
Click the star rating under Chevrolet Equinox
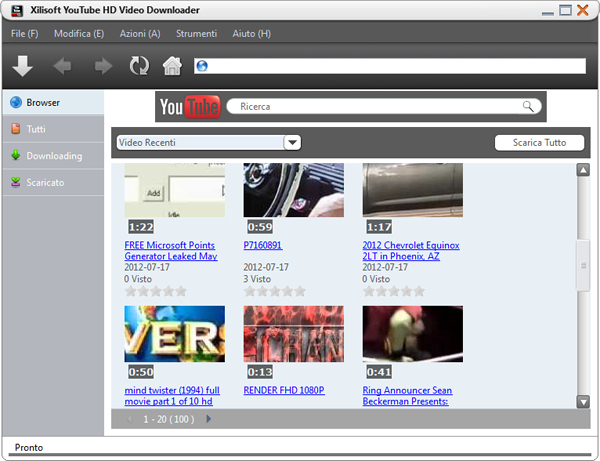point(394,292)
